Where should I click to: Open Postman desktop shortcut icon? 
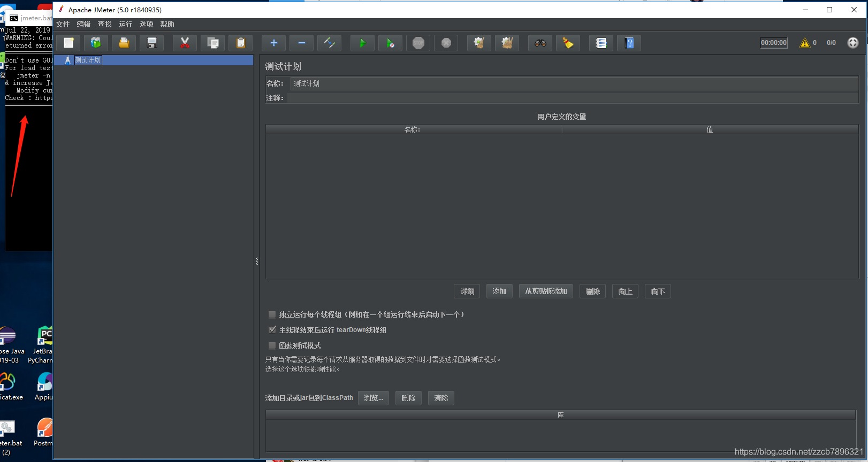click(x=44, y=432)
